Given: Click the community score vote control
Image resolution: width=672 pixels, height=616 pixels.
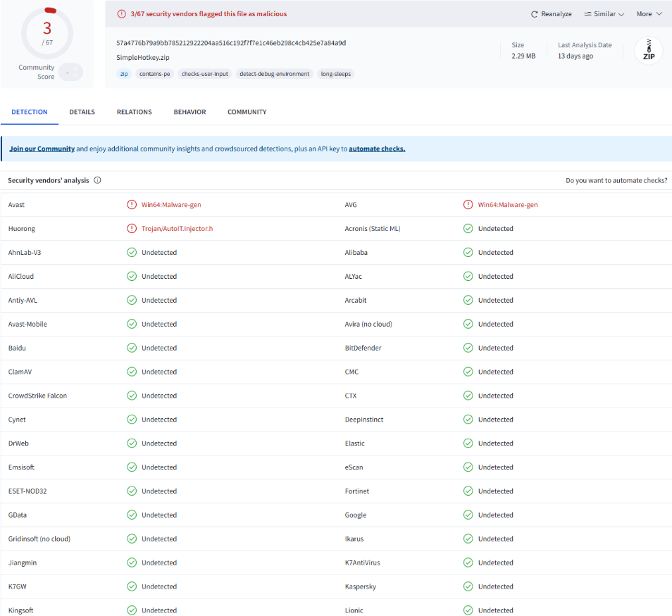Looking at the screenshot, I should (70, 72).
